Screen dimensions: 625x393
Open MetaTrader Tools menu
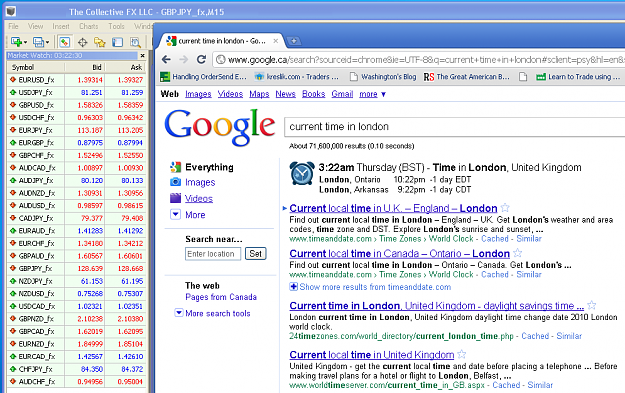(116, 26)
